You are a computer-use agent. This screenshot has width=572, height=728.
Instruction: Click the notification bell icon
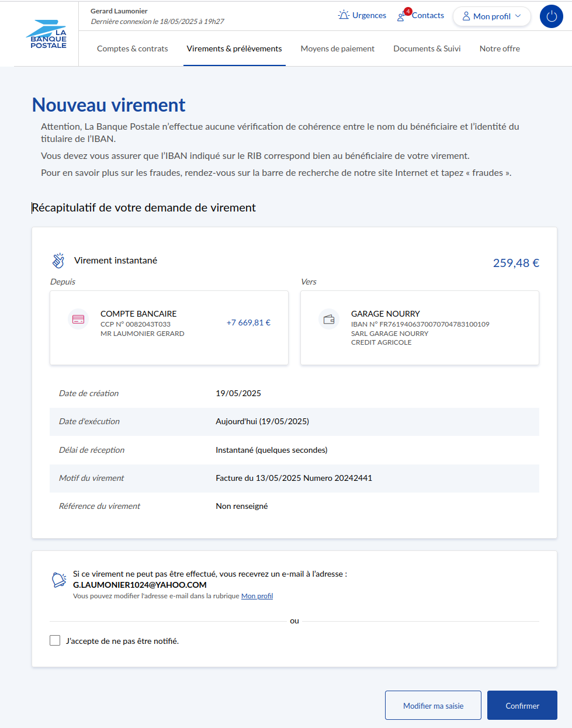(59, 580)
